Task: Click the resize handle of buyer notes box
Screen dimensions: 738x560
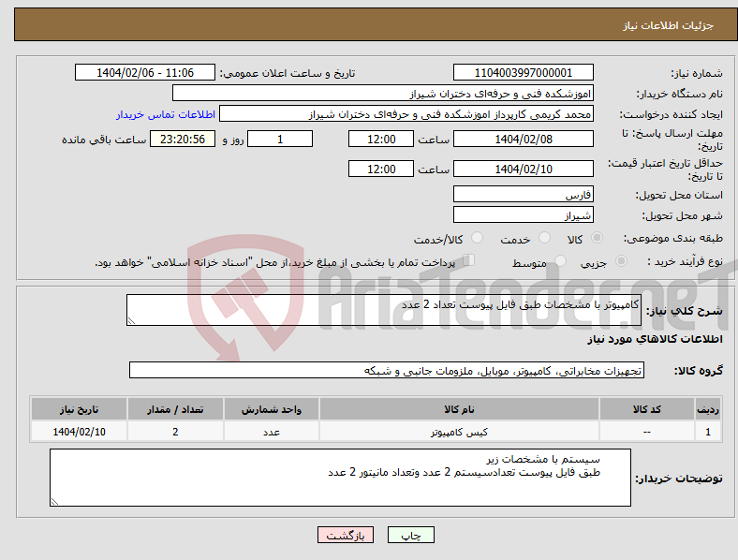Action: [x=54, y=502]
